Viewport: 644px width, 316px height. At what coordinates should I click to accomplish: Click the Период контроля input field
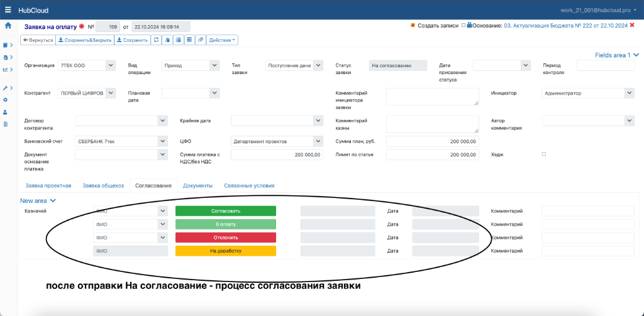pyautogui.click(x=606, y=65)
